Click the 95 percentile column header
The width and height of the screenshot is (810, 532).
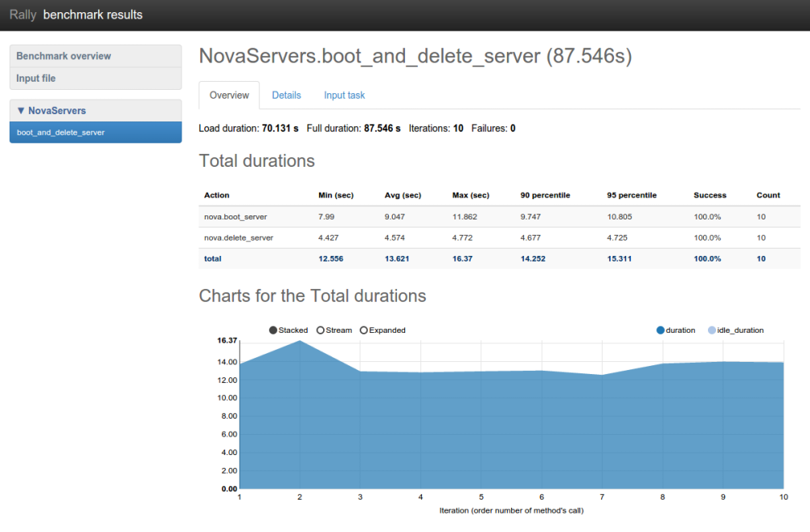tap(631, 195)
